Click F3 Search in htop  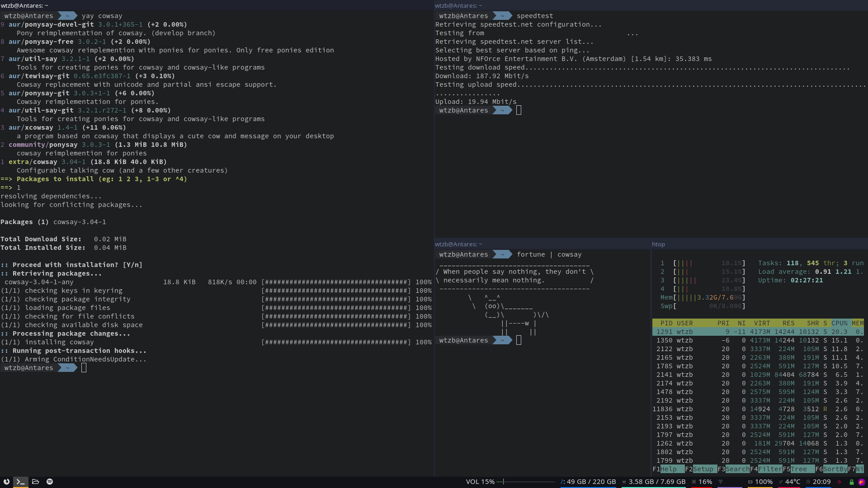tap(733, 469)
